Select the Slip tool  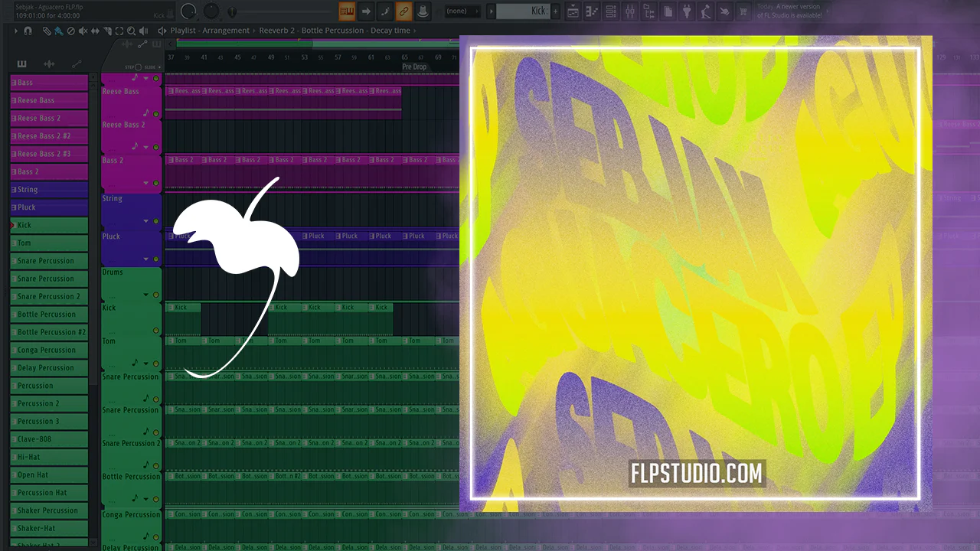(x=96, y=31)
